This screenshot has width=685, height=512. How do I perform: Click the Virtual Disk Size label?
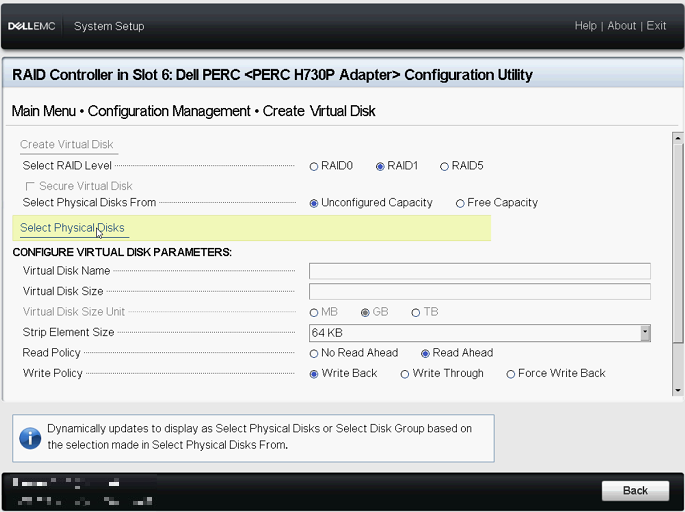63,291
